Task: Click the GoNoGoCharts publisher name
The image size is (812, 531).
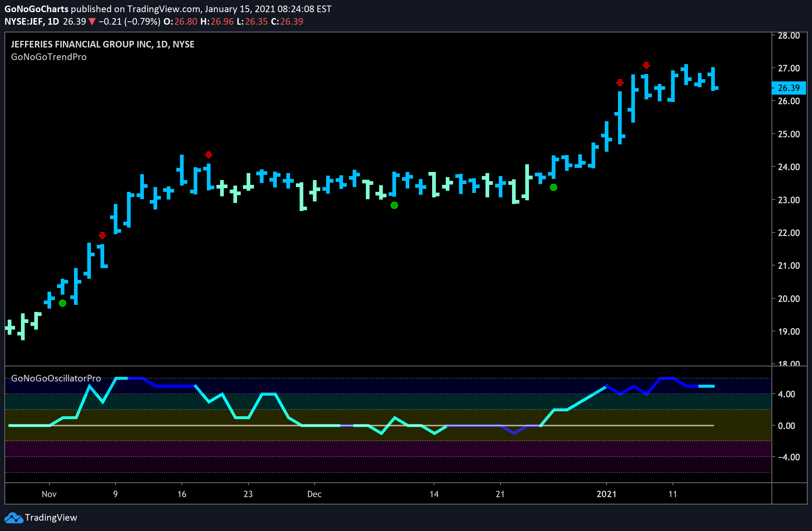Action: click(36, 9)
